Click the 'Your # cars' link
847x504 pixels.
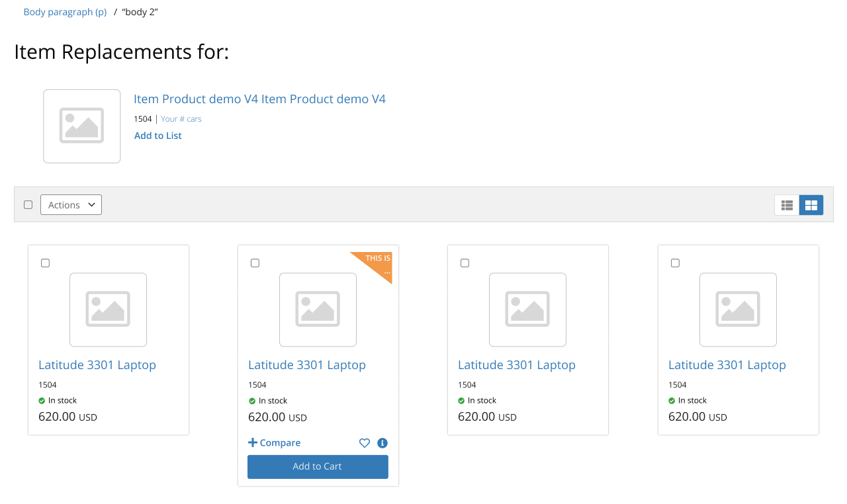tap(181, 119)
